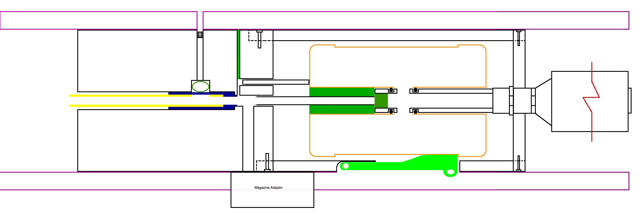This screenshot has width=644, height=215.
Task: Click the top-right corner bolt
Action: (x=518, y=38)
